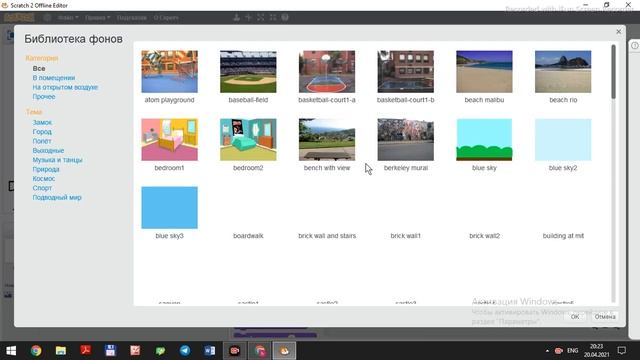640x360 pixels.
Task: Open the floppy disk app in taskbar
Action: point(110,351)
